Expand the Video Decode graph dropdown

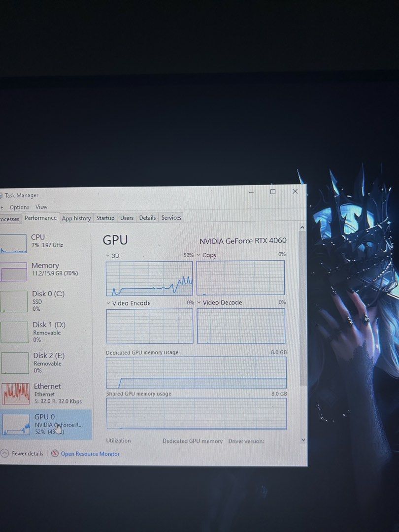[x=199, y=302]
